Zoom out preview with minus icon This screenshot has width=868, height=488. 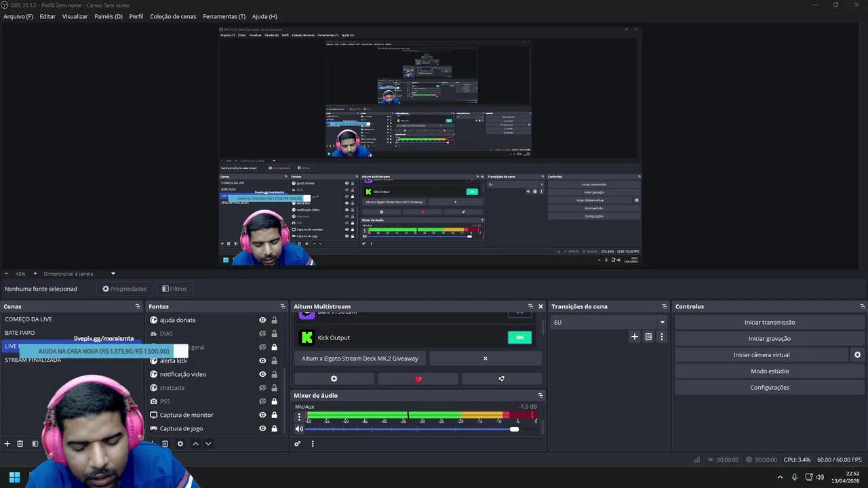tap(6, 274)
